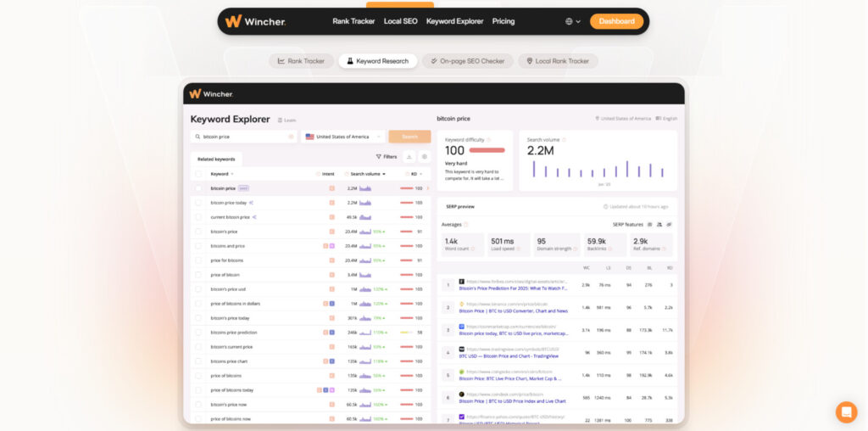The width and height of the screenshot is (868, 431).
Task: Select the Keyword Research feature tab
Action: 378,61
